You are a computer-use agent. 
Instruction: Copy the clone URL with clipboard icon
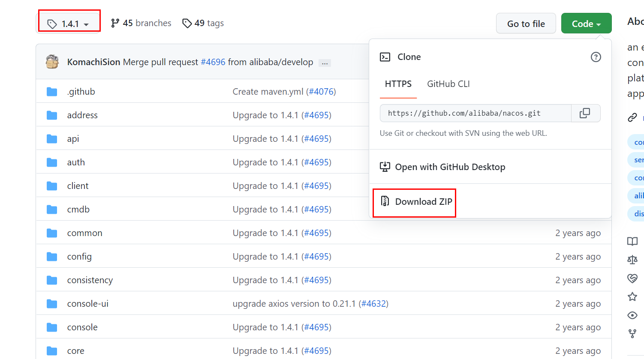tap(585, 113)
